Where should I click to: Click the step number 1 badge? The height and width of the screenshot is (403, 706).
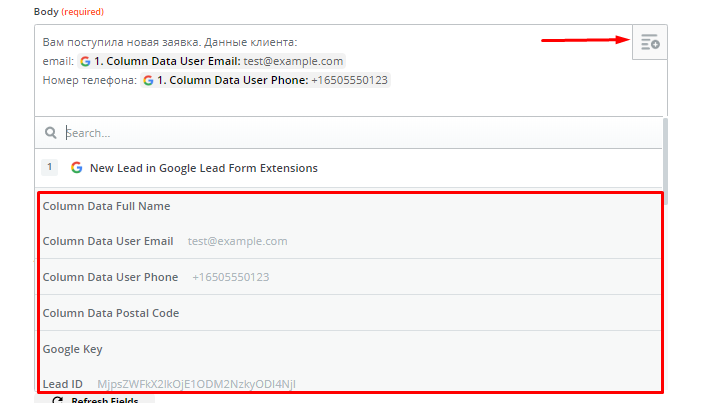click(x=50, y=167)
